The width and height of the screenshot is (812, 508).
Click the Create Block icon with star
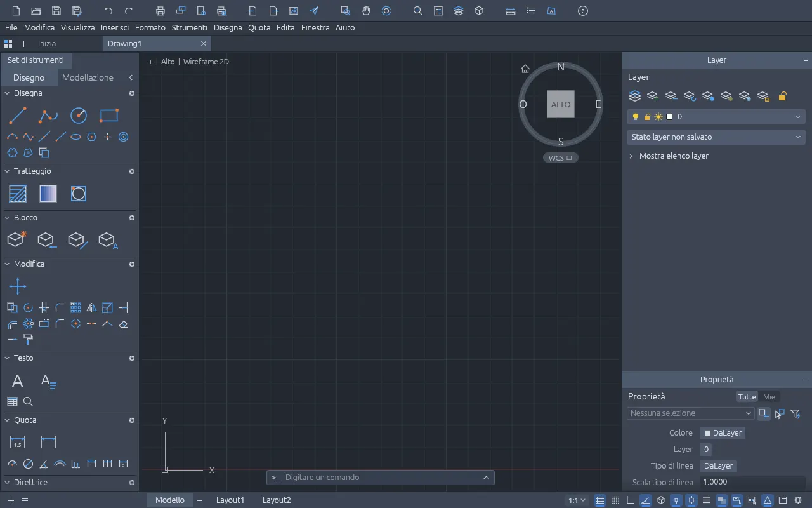tap(18, 239)
